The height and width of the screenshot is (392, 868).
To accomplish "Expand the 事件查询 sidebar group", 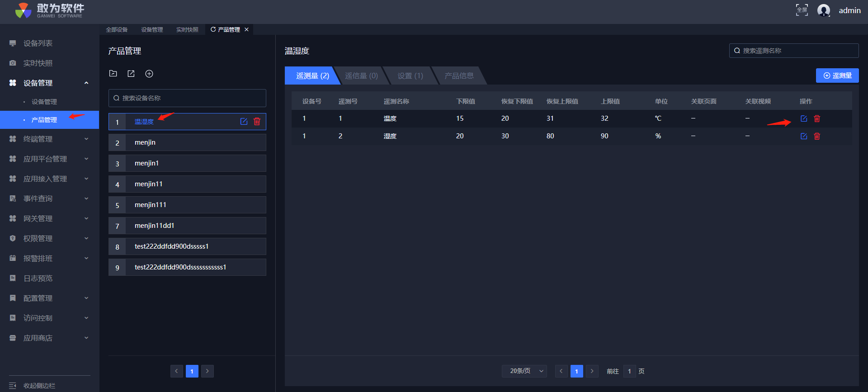I will click(x=86, y=198).
